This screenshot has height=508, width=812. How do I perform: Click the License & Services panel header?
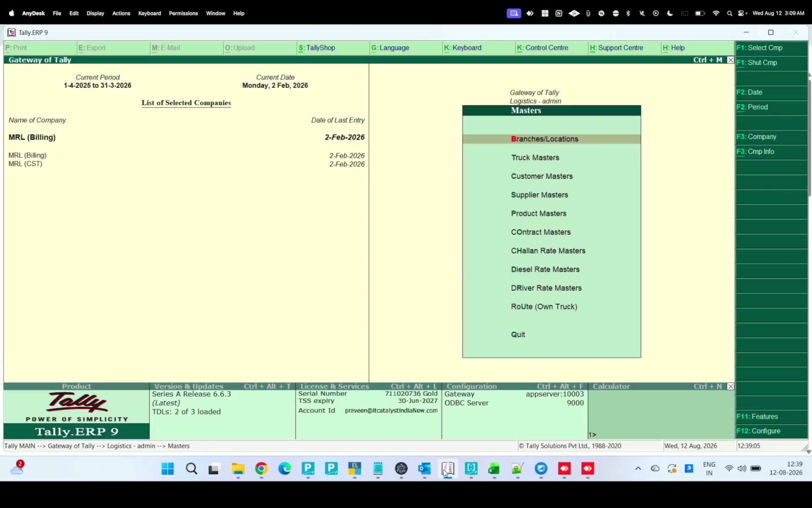[x=369, y=387]
